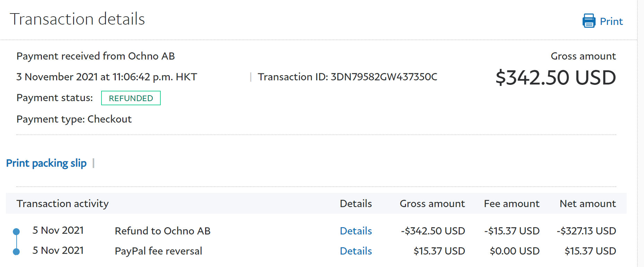644x267 pixels.
Task: Click the Transaction activity table header
Action: (63, 204)
